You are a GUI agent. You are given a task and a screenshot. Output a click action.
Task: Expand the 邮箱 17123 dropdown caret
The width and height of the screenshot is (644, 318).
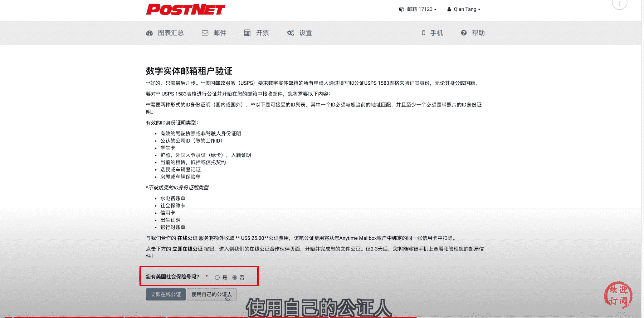[435, 10]
